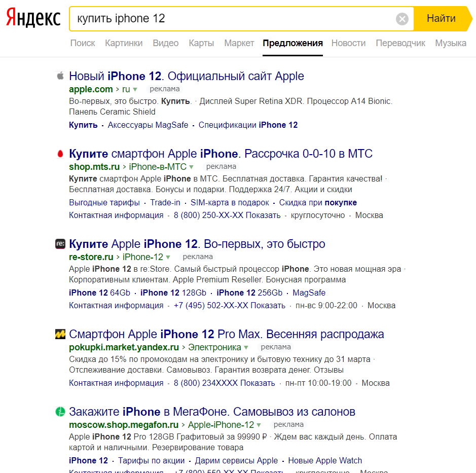
Task: Open the Переводчик tab
Action: pos(400,43)
